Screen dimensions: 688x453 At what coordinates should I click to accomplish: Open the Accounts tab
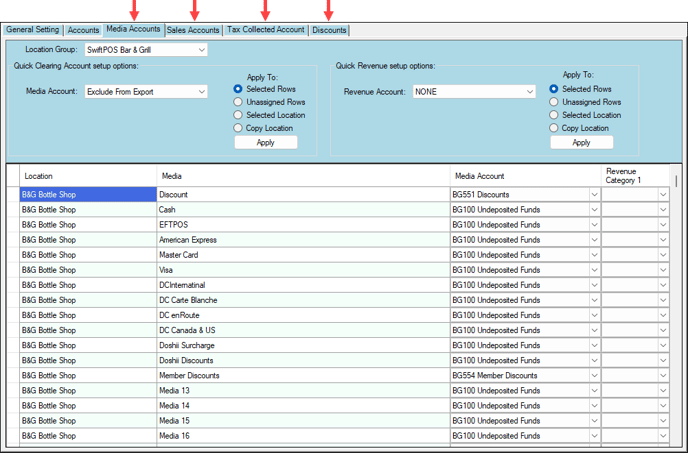click(83, 30)
